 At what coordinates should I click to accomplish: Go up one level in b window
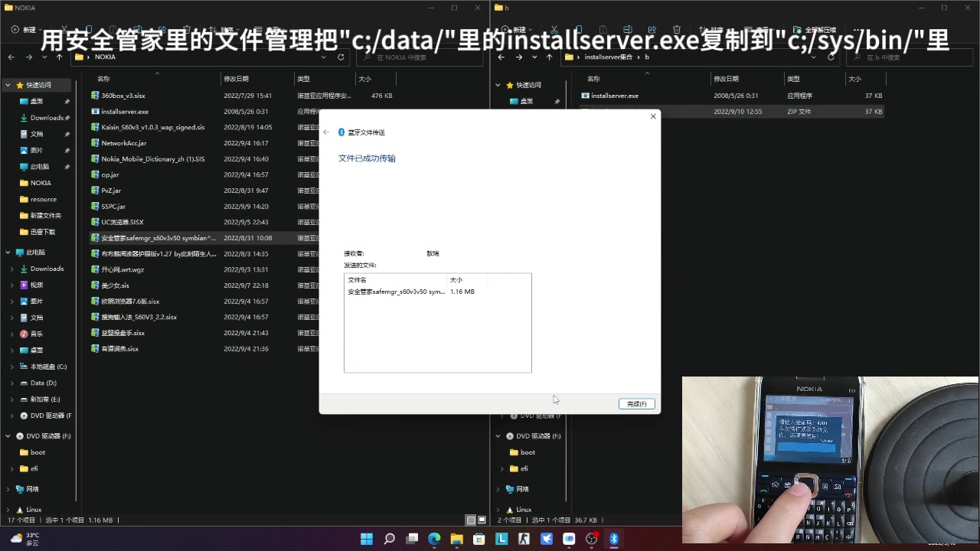click(x=550, y=57)
